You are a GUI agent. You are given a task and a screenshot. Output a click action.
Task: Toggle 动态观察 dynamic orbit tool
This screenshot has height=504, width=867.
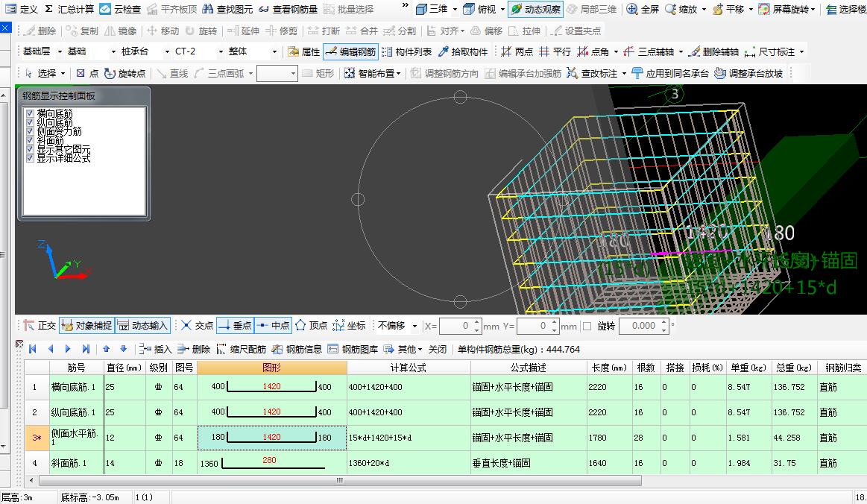[x=535, y=9]
